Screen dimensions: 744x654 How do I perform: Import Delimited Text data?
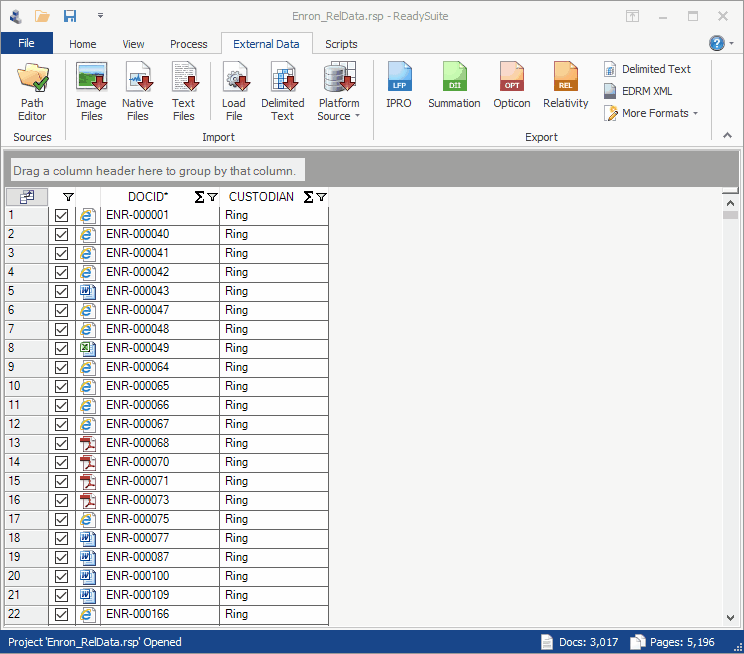click(x=282, y=93)
